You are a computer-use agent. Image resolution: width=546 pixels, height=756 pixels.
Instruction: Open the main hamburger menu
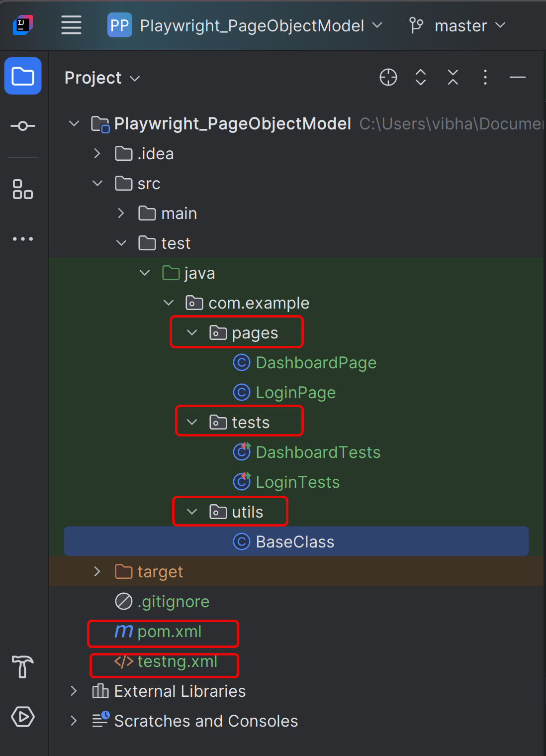tap(71, 25)
